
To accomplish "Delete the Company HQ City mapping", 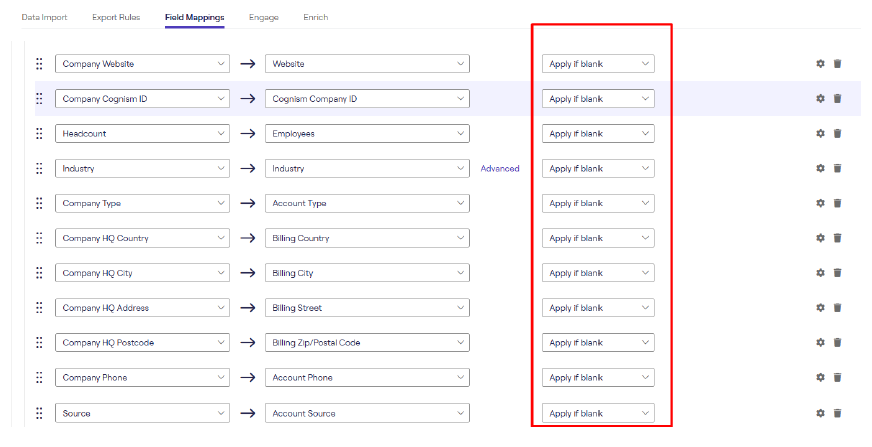I will pyautogui.click(x=837, y=272).
